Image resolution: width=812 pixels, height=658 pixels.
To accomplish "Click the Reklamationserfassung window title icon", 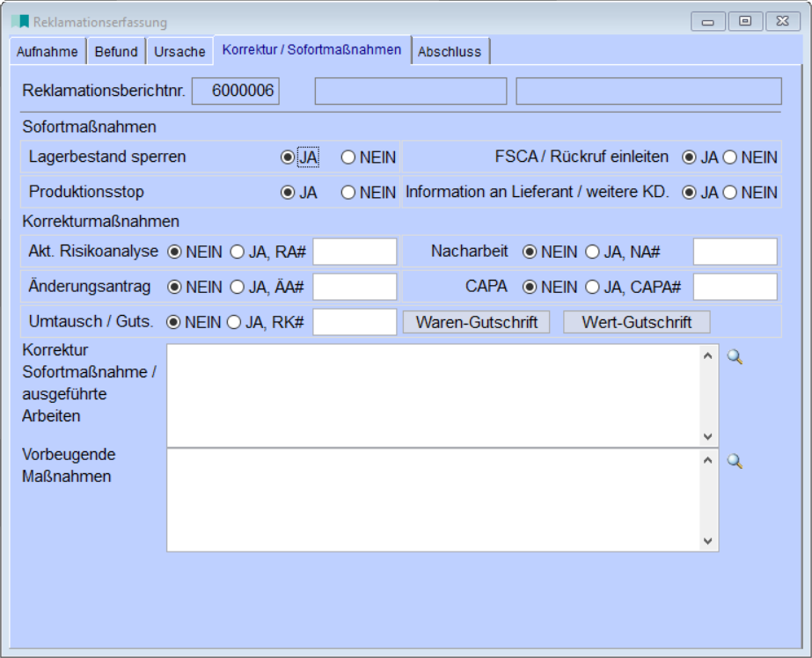I will coord(20,22).
